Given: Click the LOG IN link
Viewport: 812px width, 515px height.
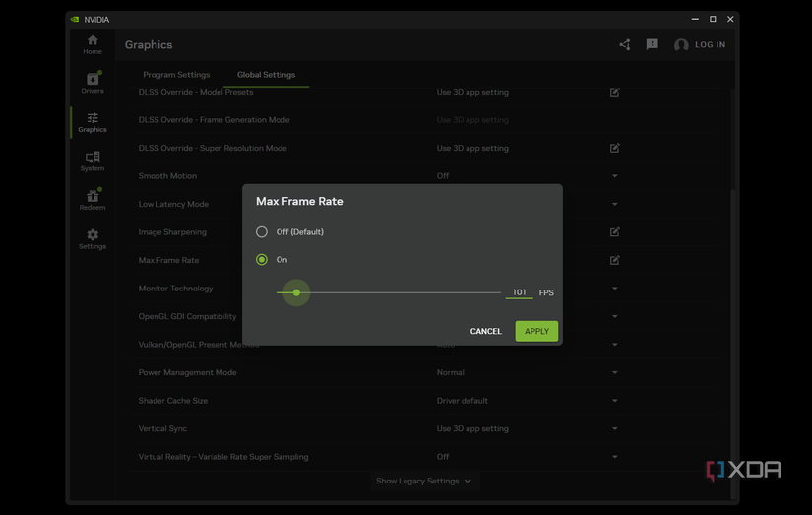Looking at the screenshot, I should point(710,45).
